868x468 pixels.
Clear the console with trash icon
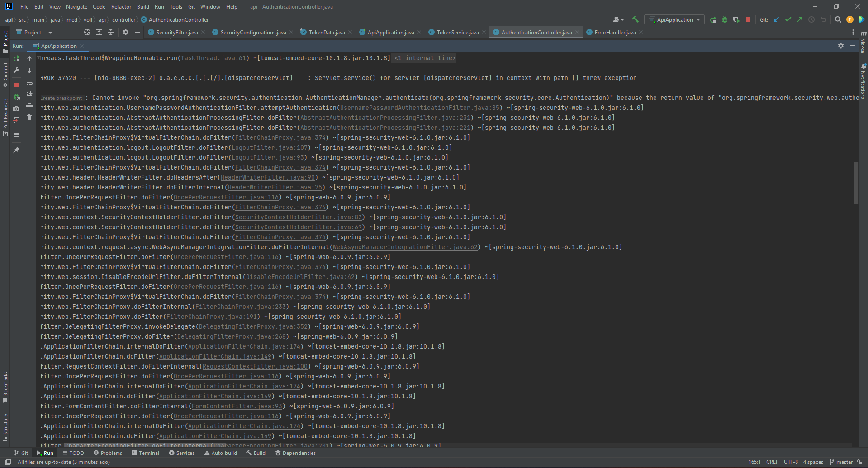tap(29, 118)
